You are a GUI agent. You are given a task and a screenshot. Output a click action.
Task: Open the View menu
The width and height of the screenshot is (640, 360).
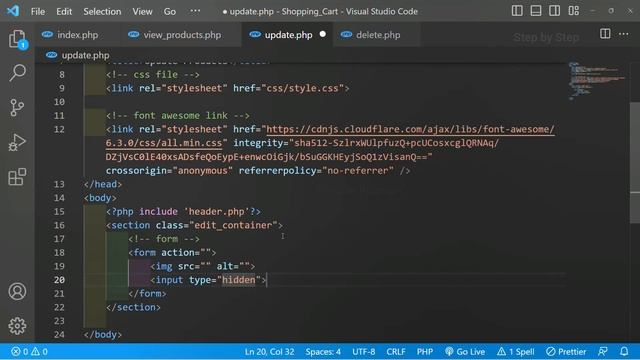click(142, 11)
